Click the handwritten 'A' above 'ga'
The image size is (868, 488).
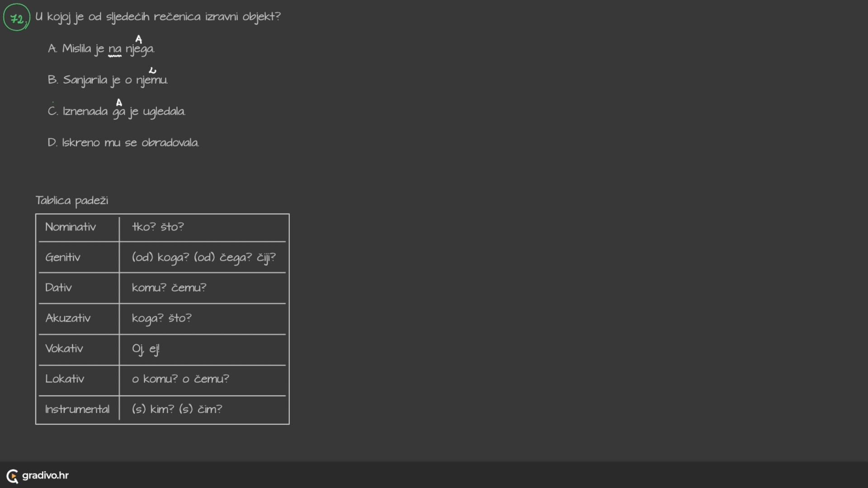(x=119, y=103)
